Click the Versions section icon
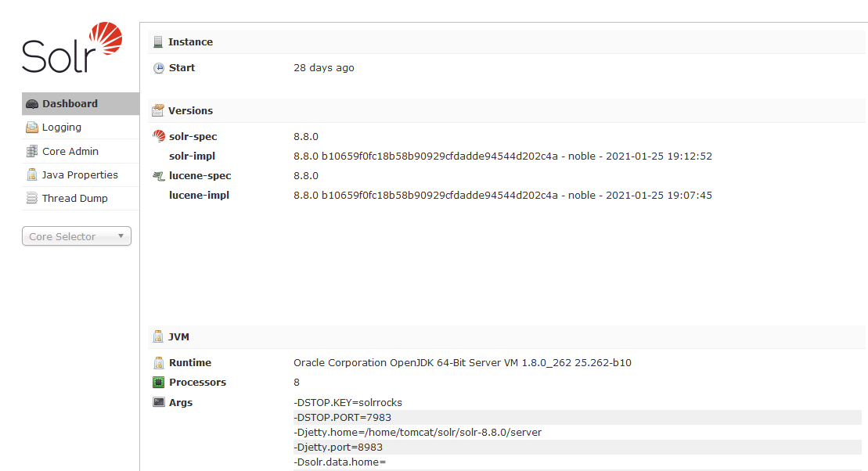 [x=158, y=110]
